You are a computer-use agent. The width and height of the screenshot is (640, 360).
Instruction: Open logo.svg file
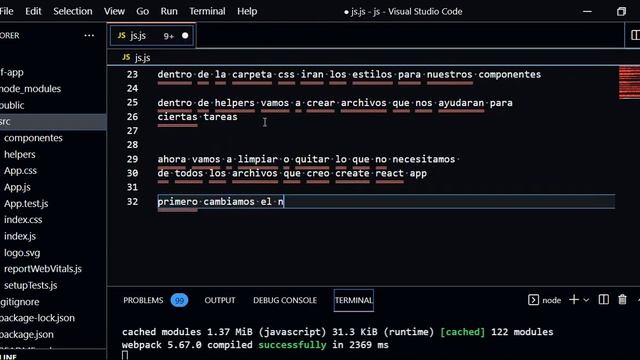[x=22, y=253]
